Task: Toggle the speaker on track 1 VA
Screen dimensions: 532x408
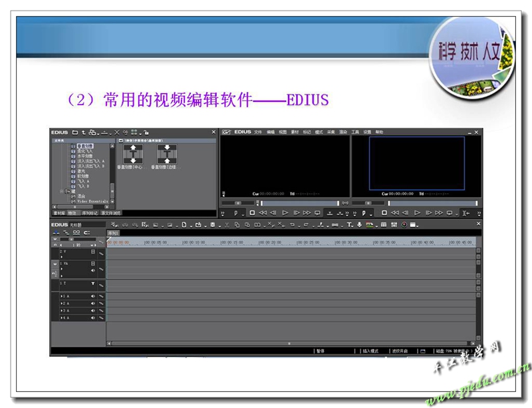Action: click(93, 271)
